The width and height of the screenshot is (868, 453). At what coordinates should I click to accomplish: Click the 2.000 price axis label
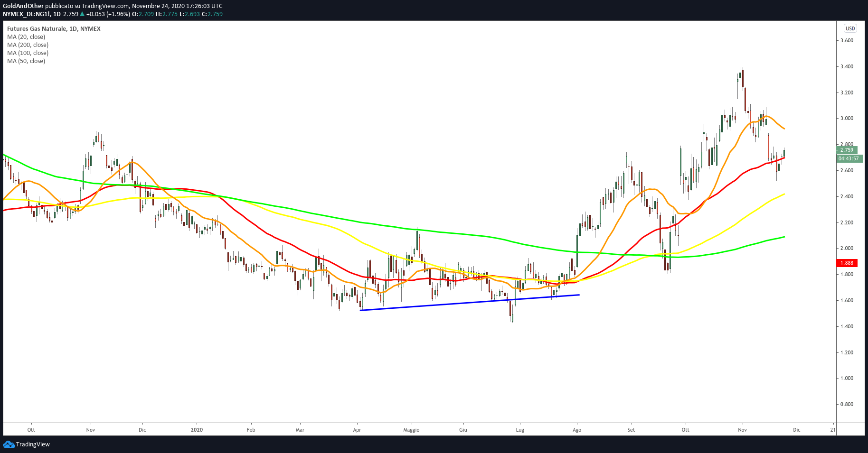coord(847,249)
